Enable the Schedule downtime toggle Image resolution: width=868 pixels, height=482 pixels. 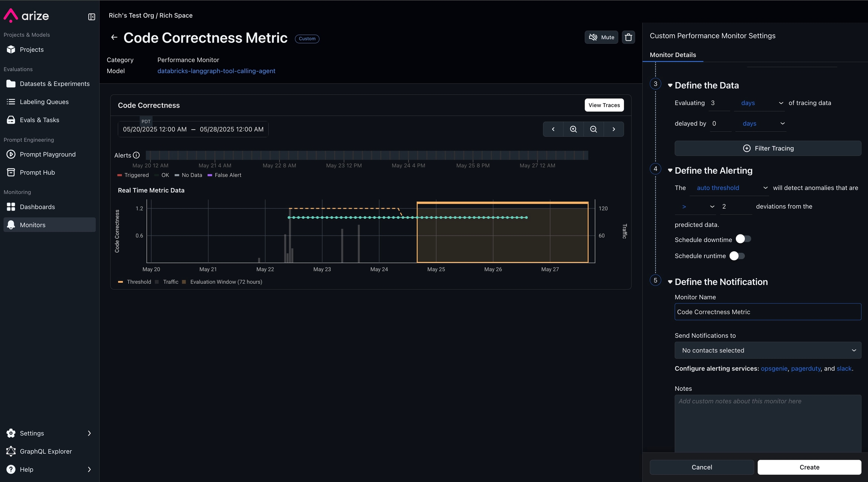(743, 239)
